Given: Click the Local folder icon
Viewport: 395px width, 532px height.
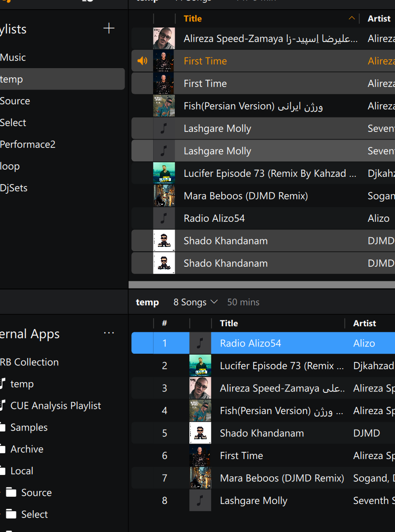Looking at the screenshot, I should click(x=3, y=471).
